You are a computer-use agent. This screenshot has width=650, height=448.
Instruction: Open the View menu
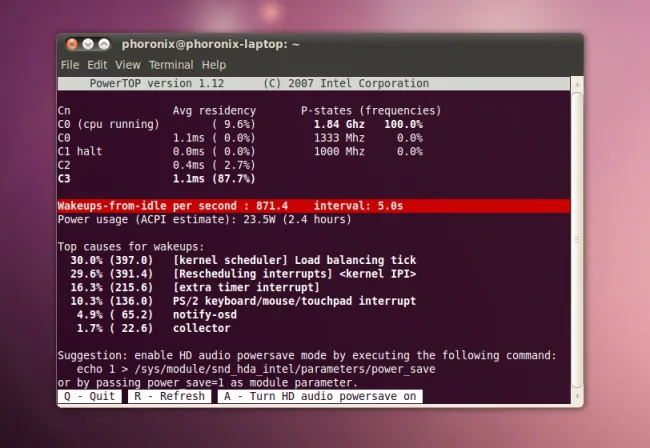[128, 65]
